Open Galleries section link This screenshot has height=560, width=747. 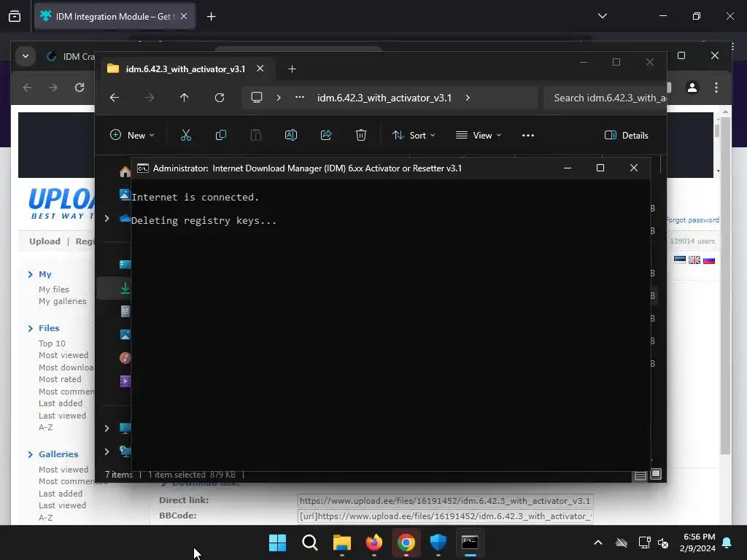click(x=58, y=454)
